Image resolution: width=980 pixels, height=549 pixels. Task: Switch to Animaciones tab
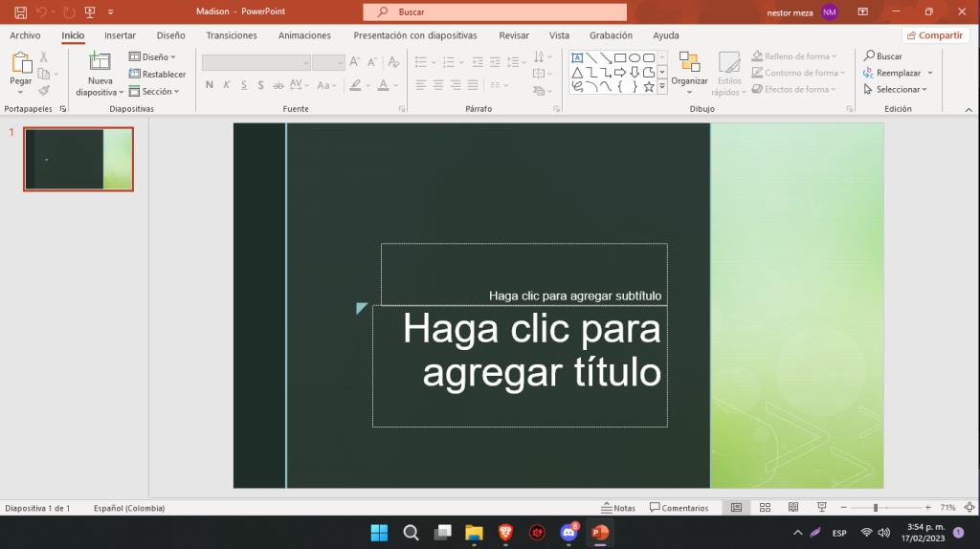point(304,35)
